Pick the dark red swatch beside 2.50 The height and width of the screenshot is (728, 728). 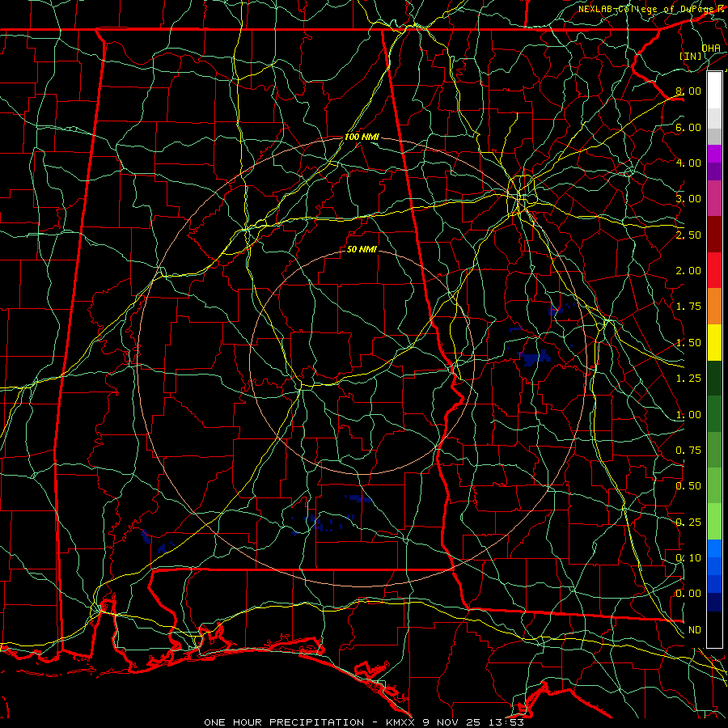point(714,235)
